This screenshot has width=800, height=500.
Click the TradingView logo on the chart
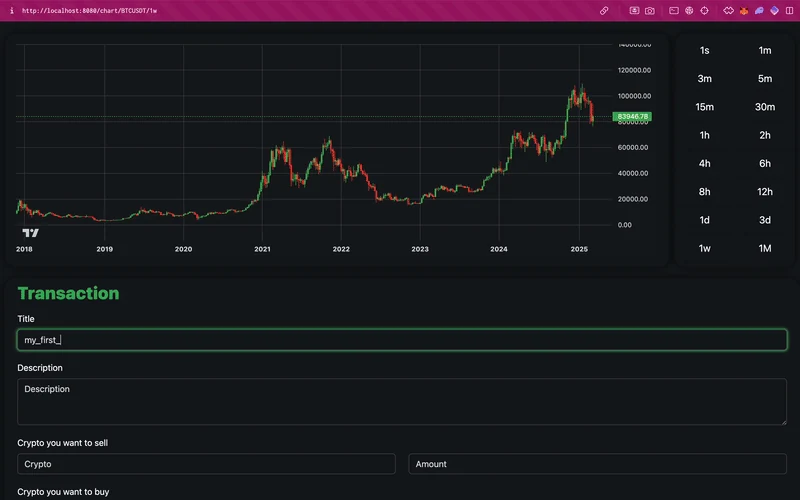31,233
